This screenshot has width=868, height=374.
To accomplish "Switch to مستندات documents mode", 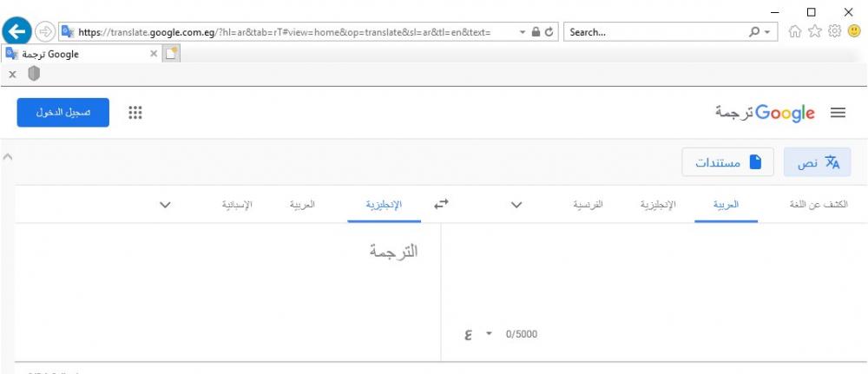I will point(727,162).
